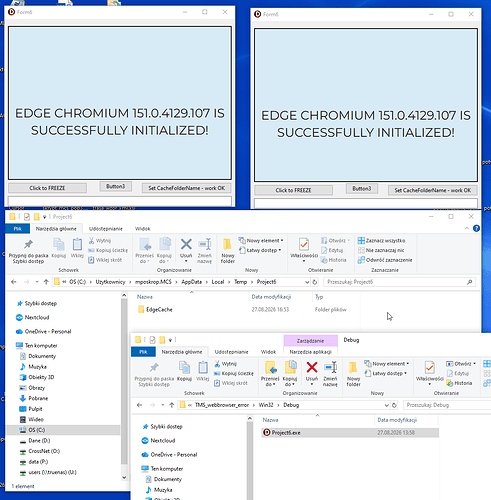The image size is (491, 500).
Task: Open address bar history dropdown in Project6 window
Action: point(307,282)
